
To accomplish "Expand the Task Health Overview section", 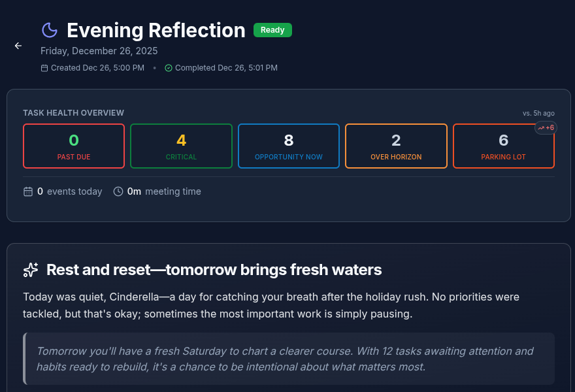I will [x=74, y=112].
